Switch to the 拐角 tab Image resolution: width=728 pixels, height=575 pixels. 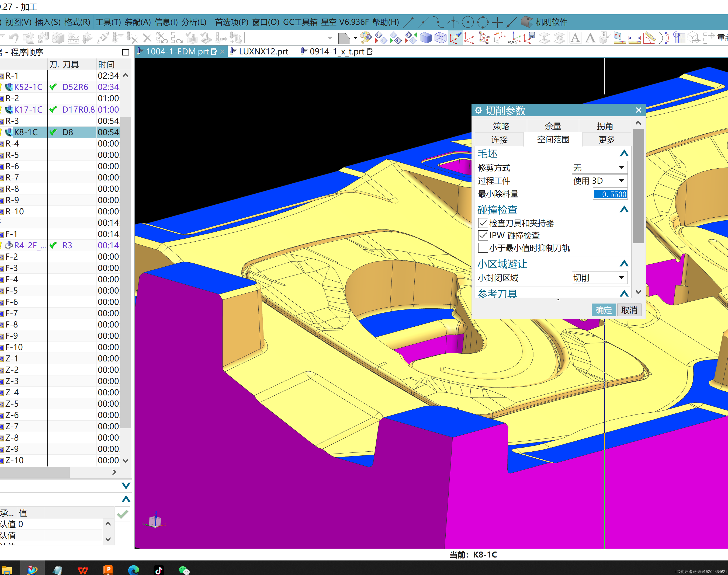pyautogui.click(x=605, y=126)
